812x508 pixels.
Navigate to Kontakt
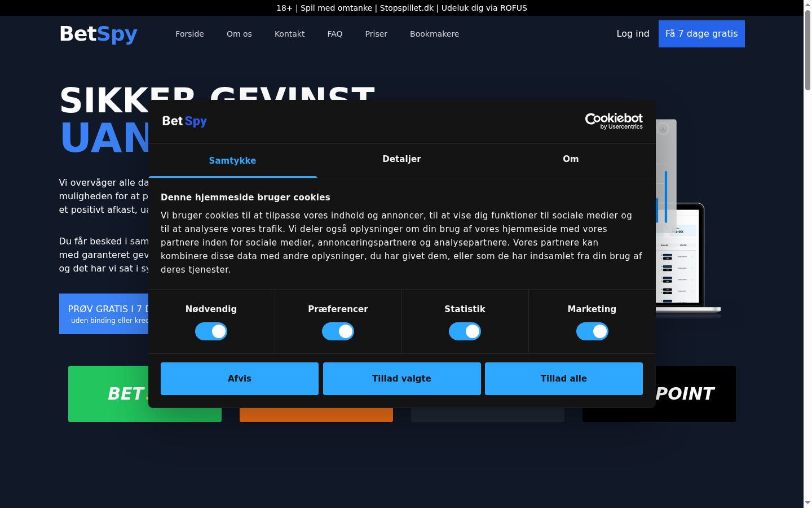tap(289, 34)
